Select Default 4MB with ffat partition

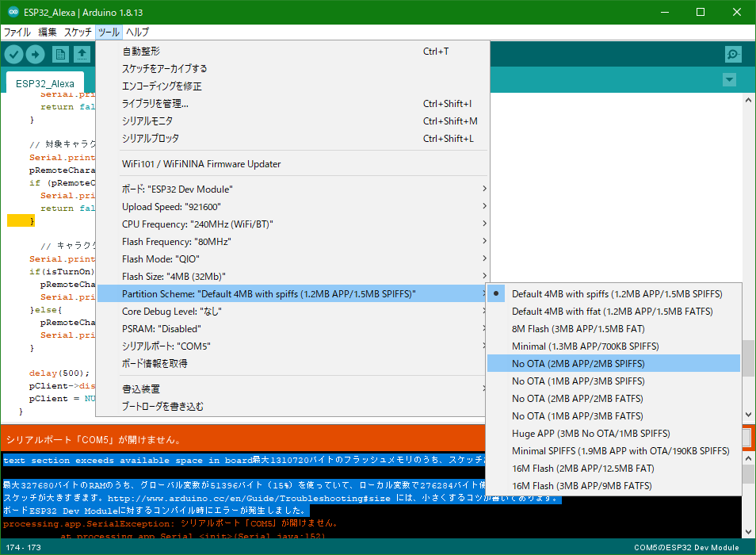(614, 312)
